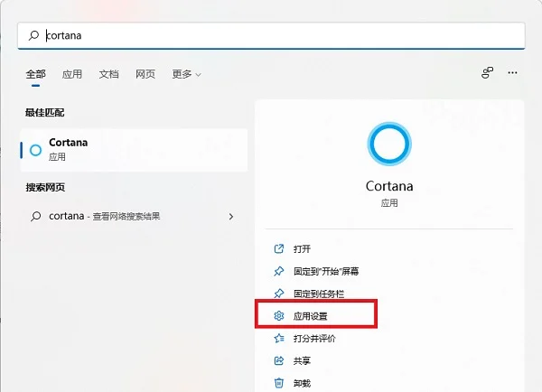The height and width of the screenshot is (392, 542).
Task: Click the pin icon for 固定到开始屏幕
Action: pyautogui.click(x=278, y=271)
